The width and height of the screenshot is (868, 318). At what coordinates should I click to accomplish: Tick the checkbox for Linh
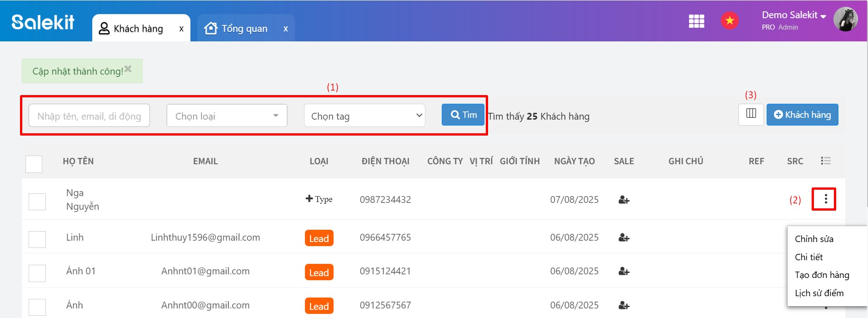click(37, 239)
